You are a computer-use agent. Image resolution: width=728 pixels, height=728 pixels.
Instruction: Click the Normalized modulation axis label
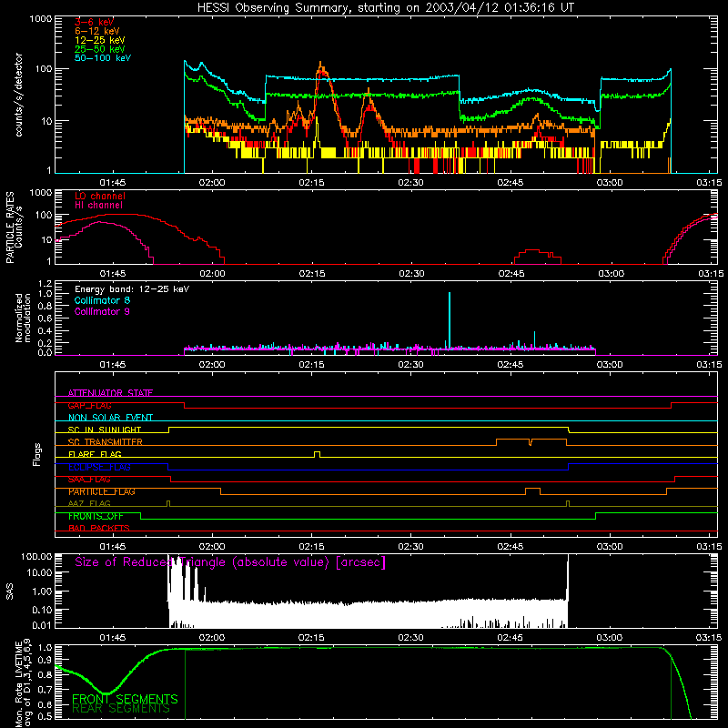(23, 318)
